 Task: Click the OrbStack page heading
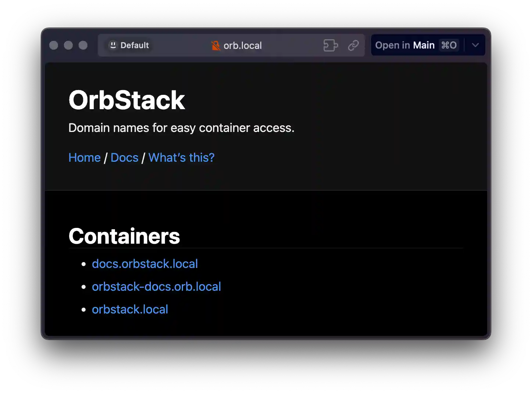coord(126,100)
